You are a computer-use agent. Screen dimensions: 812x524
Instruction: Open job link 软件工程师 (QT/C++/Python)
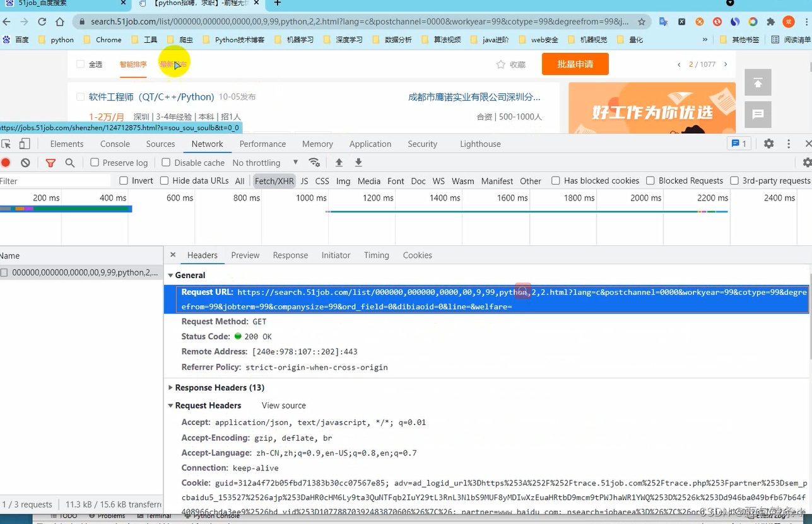(151, 97)
